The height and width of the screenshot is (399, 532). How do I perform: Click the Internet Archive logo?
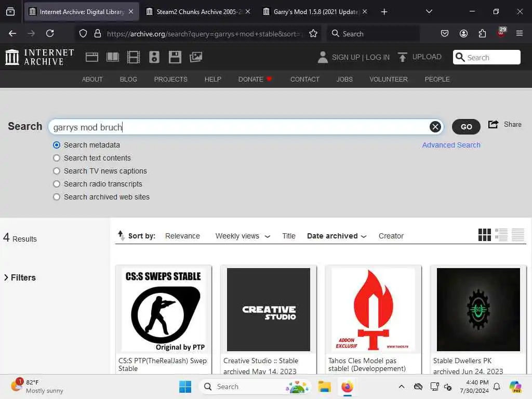pos(39,57)
